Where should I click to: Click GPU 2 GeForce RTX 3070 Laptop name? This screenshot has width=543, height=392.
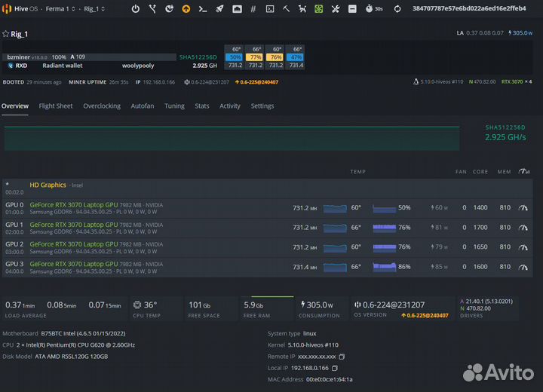(x=73, y=244)
